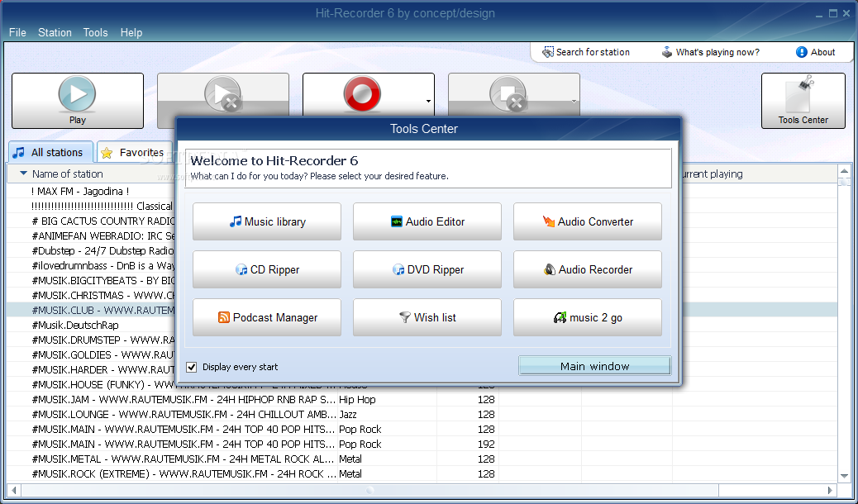Launch the Audio Editor tool
Image resolution: width=858 pixels, height=504 pixels.
[x=427, y=221]
